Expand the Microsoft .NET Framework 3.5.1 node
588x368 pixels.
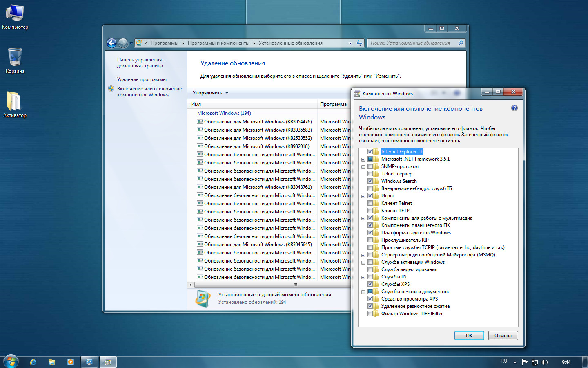(x=363, y=159)
